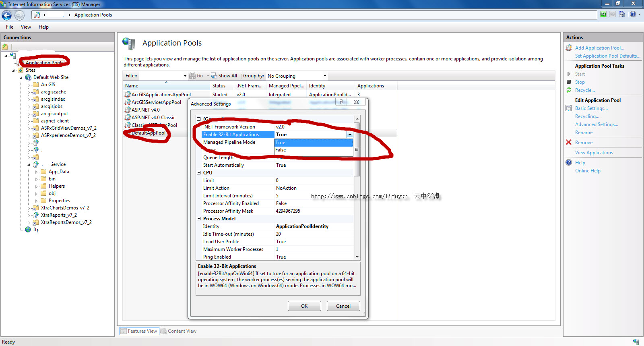Click the Basic Settings page icon
Image resolution: width=644 pixels, height=346 pixels.
[569, 108]
